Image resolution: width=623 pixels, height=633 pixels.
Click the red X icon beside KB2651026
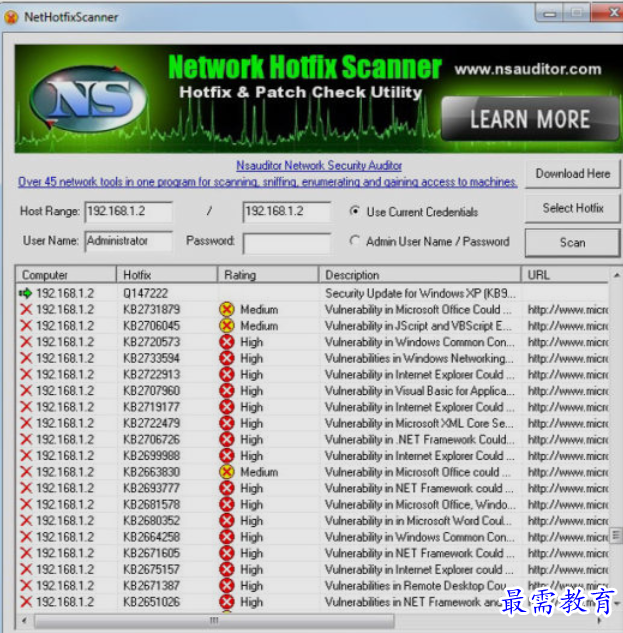[26, 602]
